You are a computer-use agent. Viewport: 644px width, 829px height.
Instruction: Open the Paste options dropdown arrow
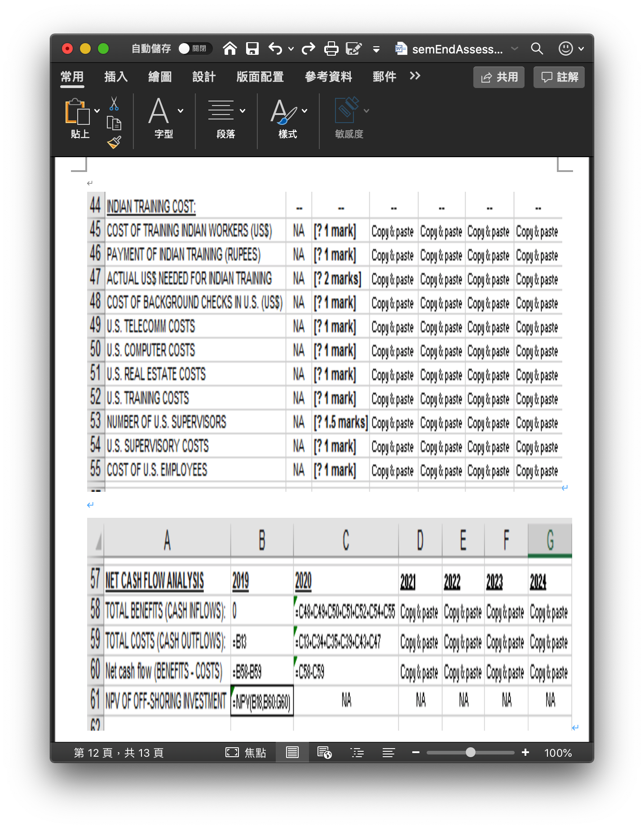coord(97,111)
